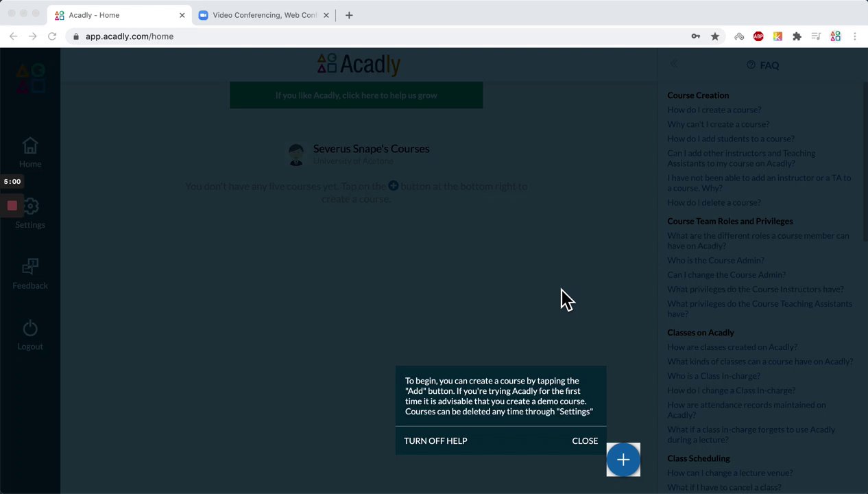This screenshot has width=868, height=494.
Task: Click CLOSE on the help tooltip
Action: pyautogui.click(x=585, y=440)
